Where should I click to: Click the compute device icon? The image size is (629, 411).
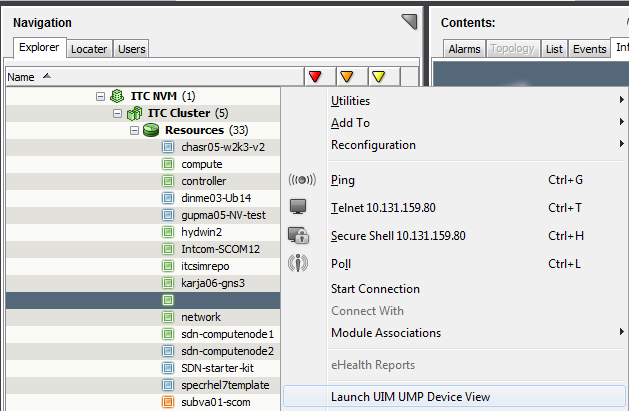point(168,164)
